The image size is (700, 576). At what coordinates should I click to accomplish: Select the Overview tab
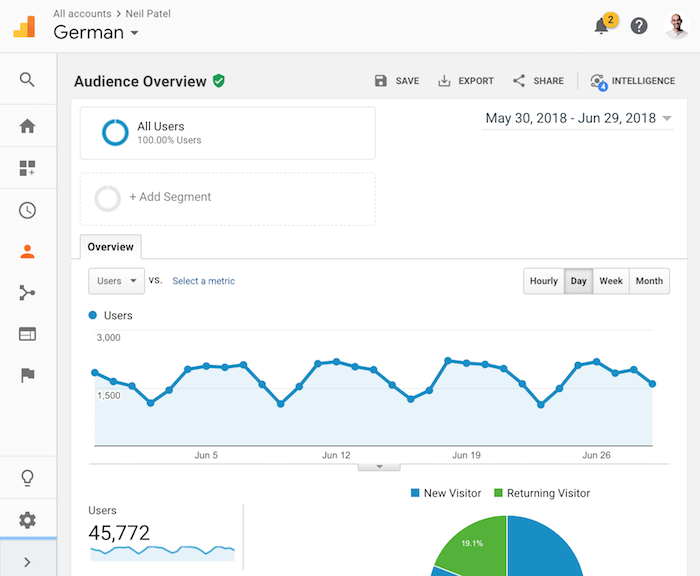(x=111, y=246)
